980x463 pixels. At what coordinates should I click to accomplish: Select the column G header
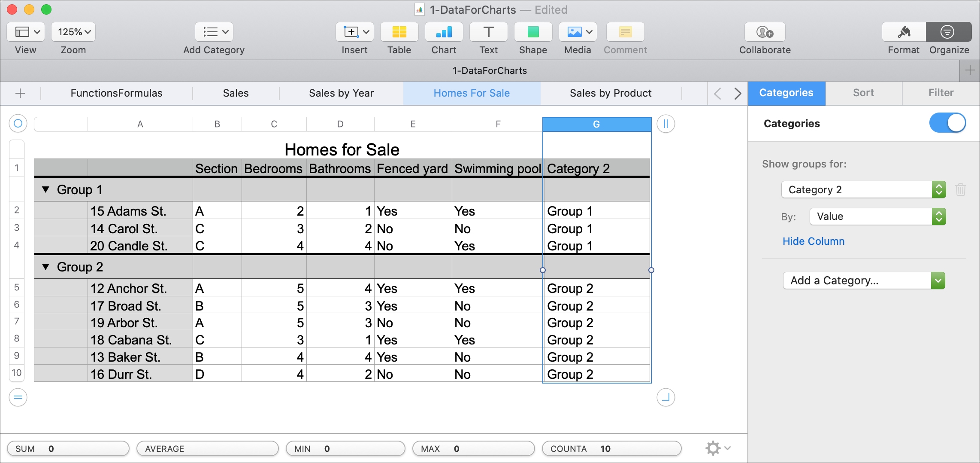click(596, 124)
